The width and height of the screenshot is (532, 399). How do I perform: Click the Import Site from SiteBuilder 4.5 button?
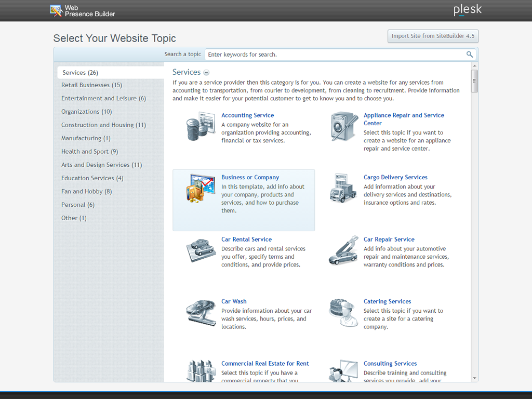(x=433, y=36)
